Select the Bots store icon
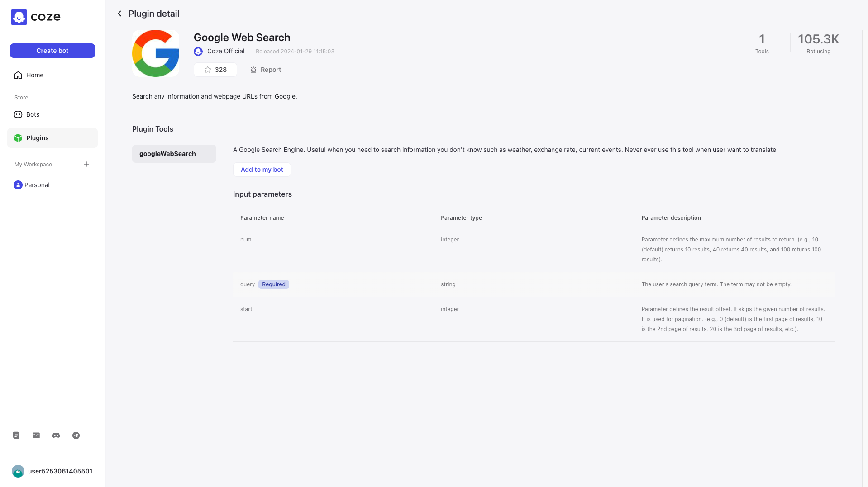This screenshot has height=487, width=868. pos(18,114)
